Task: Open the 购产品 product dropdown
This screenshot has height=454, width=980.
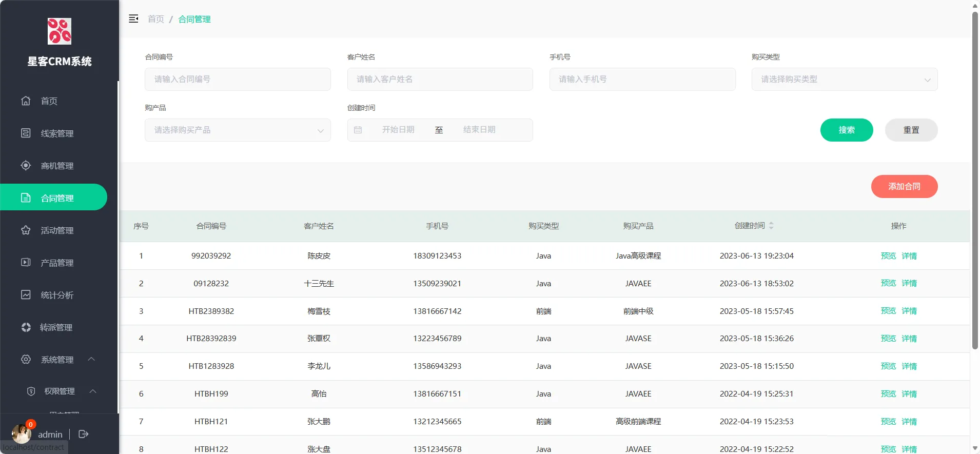Action: (238, 130)
